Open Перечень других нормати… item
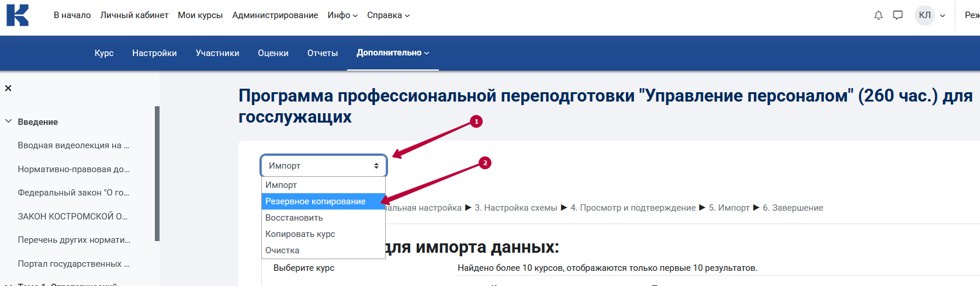This screenshot has height=286, width=980. (x=74, y=240)
